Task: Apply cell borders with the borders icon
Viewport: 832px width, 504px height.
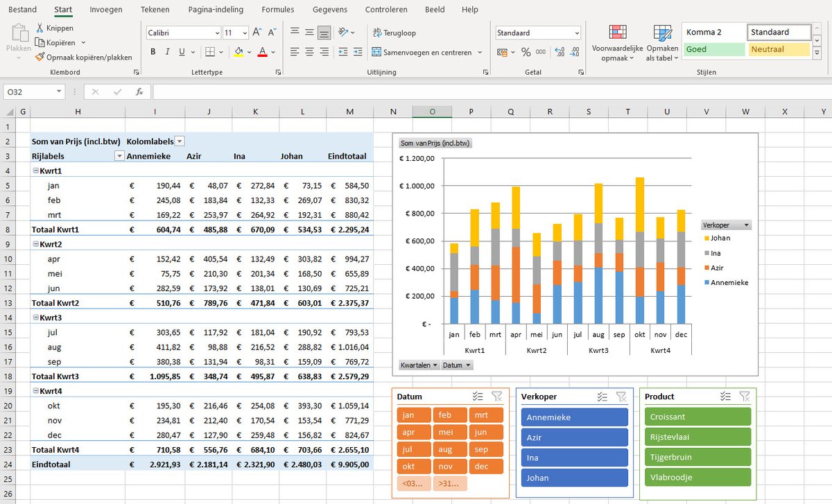Action: click(211, 52)
